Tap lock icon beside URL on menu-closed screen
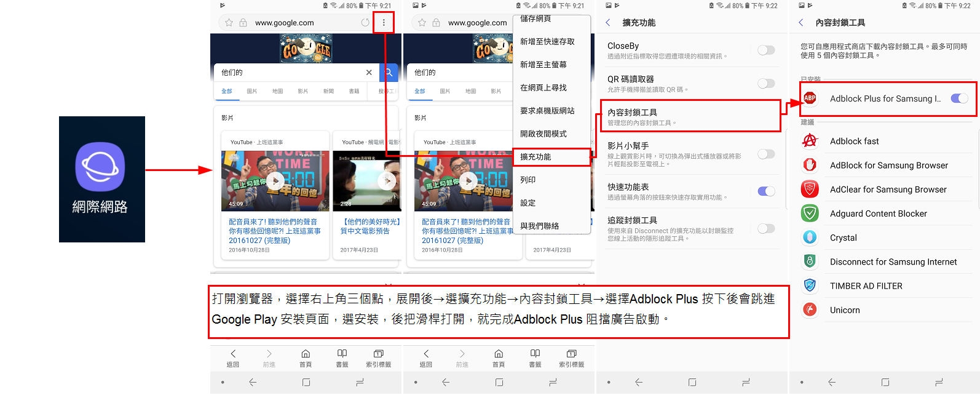The width and height of the screenshot is (980, 395). tap(243, 23)
